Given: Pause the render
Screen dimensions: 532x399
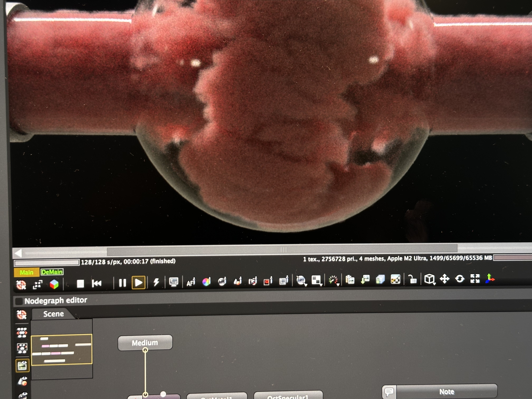Looking at the screenshot, I should point(122,283).
